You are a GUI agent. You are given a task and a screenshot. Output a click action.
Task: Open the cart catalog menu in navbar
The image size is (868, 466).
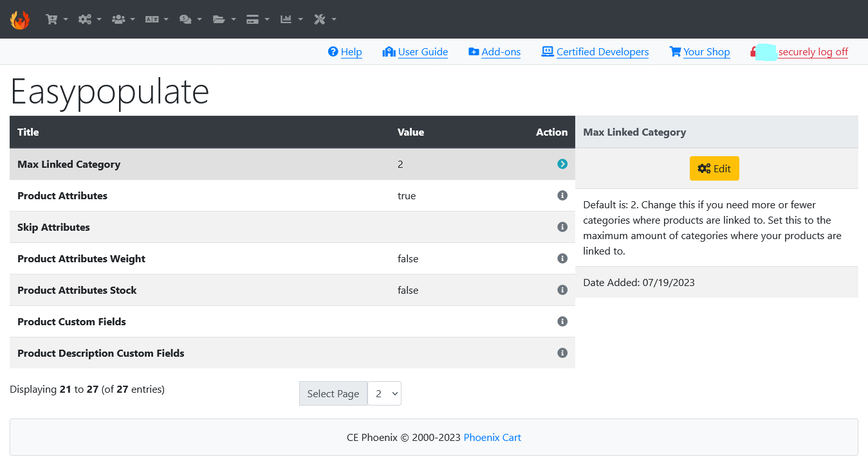click(x=57, y=19)
